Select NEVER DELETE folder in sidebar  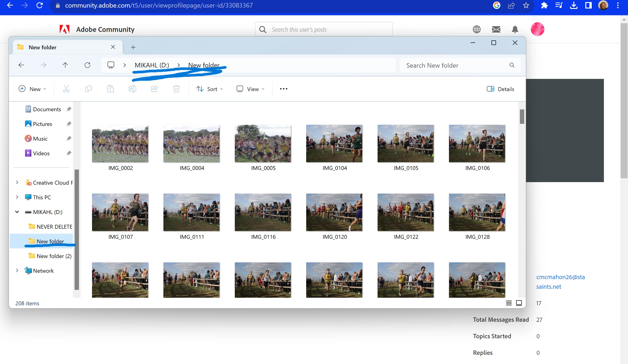pos(54,227)
